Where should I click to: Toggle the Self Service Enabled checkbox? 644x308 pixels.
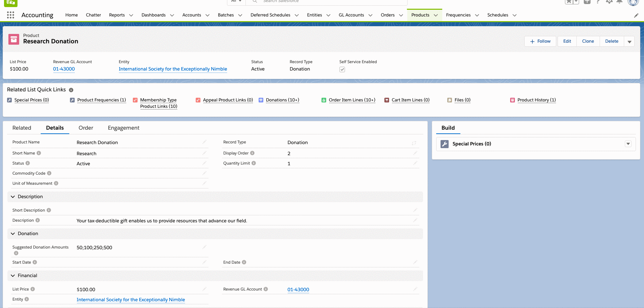[342, 70]
